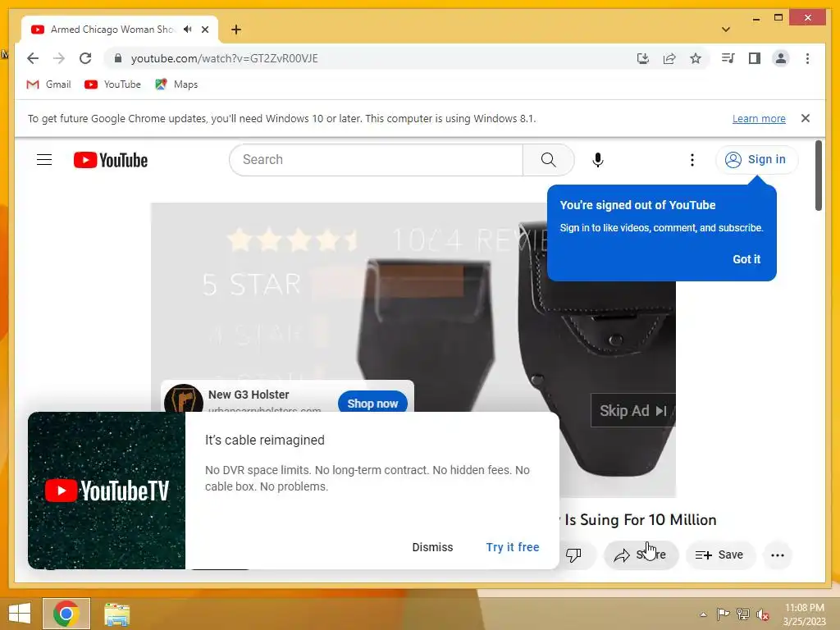Click the YouTubeTV promo image
Image resolution: width=840 pixels, height=630 pixels.
tap(107, 491)
